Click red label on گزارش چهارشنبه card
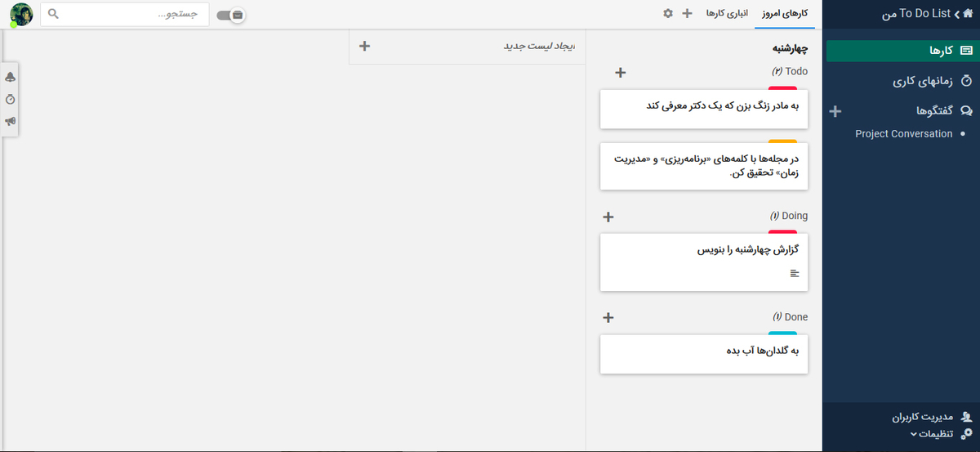Image resolution: width=980 pixels, height=452 pixels. tap(782, 232)
